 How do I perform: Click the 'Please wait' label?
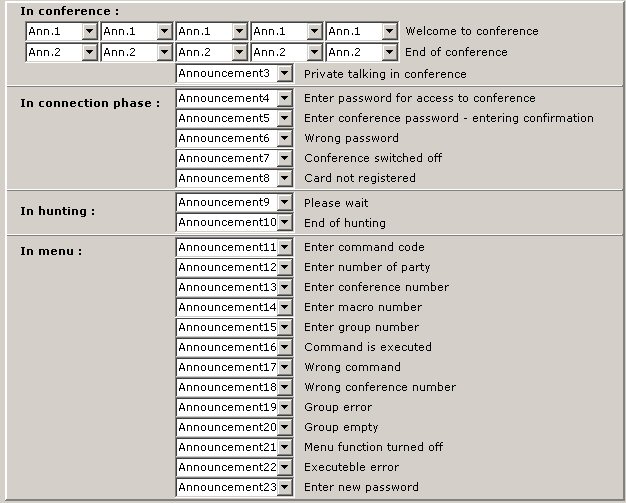click(x=336, y=203)
